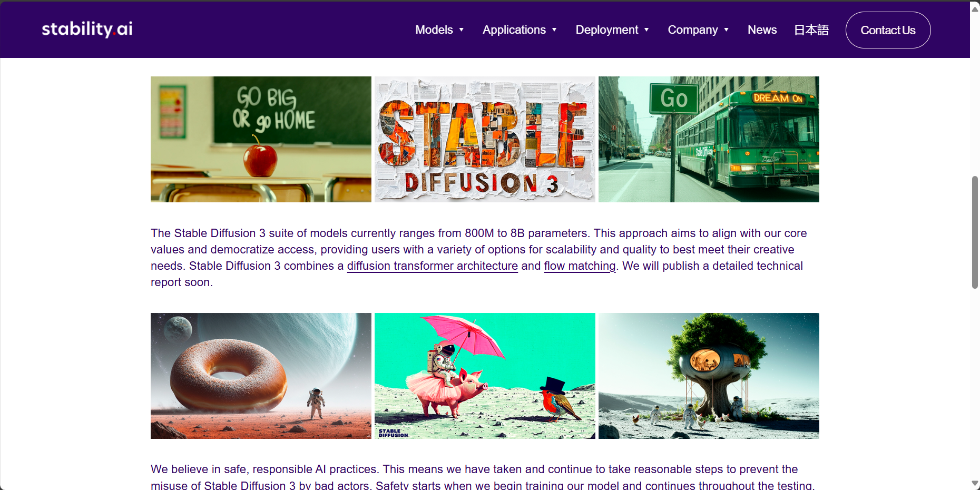980x490 pixels.
Task: Click the stability.ai logo
Action: click(x=87, y=29)
